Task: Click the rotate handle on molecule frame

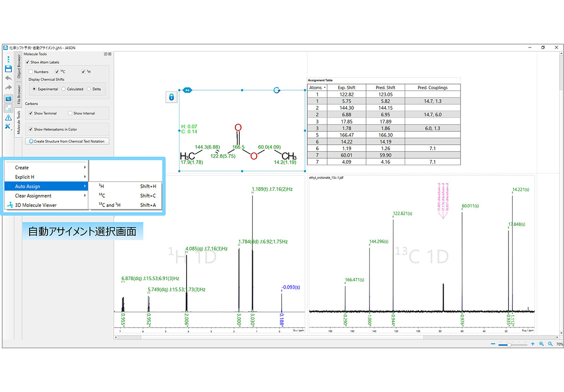Action: pyautogui.click(x=276, y=90)
